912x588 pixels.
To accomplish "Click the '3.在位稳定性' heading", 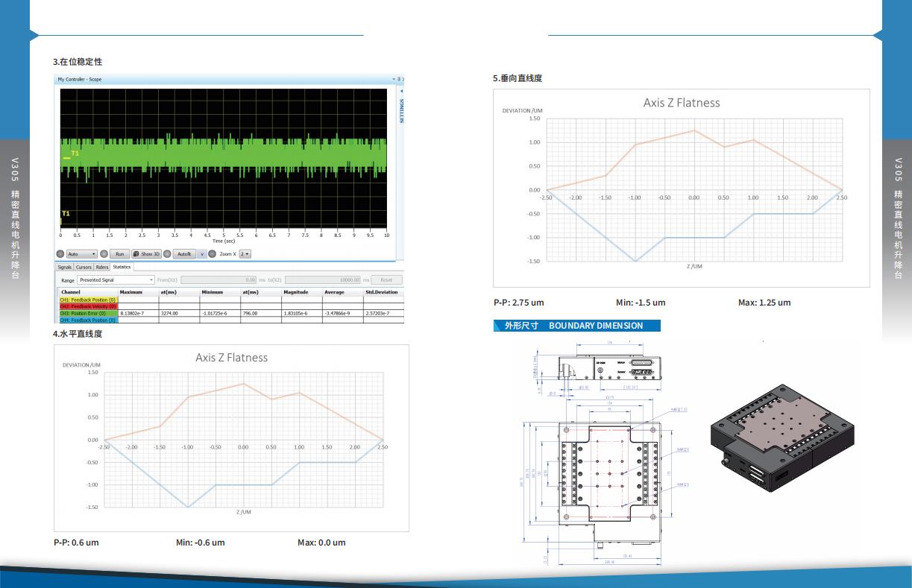I will coord(78,61).
